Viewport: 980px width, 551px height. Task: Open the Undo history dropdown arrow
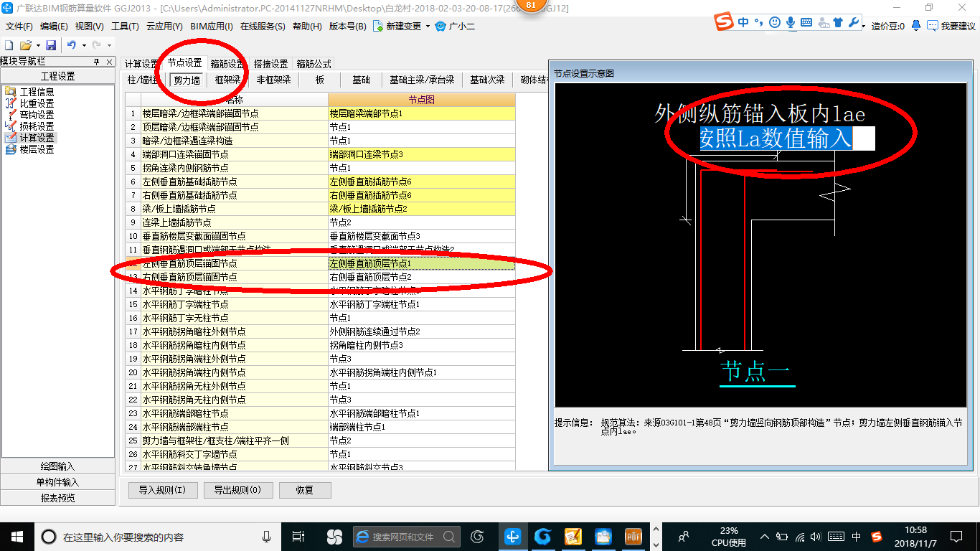tap(84, 45)
